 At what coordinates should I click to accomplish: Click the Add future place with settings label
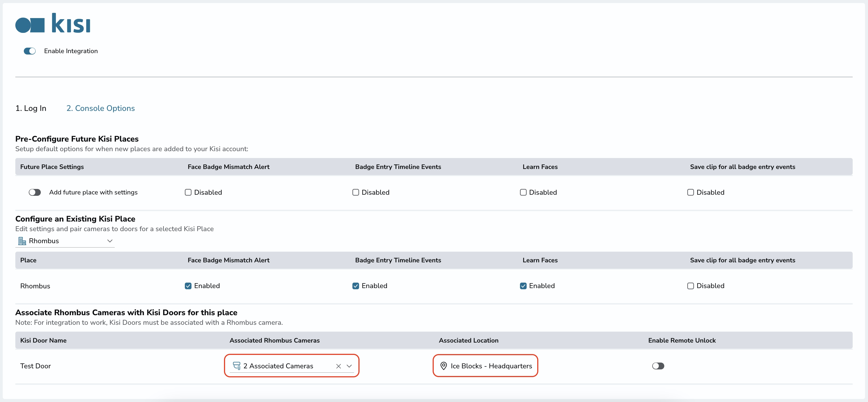pyautogui.click(x=93, y=193)
